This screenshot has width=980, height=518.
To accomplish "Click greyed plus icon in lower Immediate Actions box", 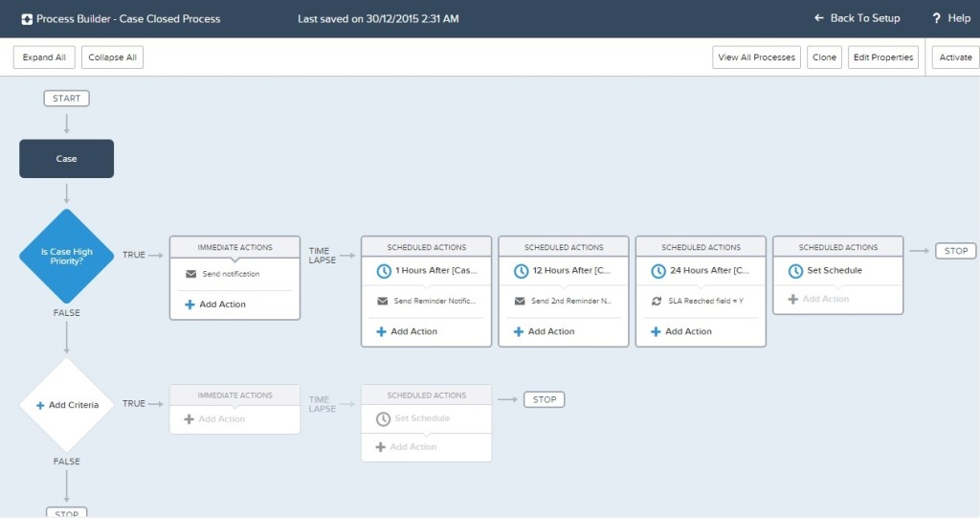I will 189,419.
